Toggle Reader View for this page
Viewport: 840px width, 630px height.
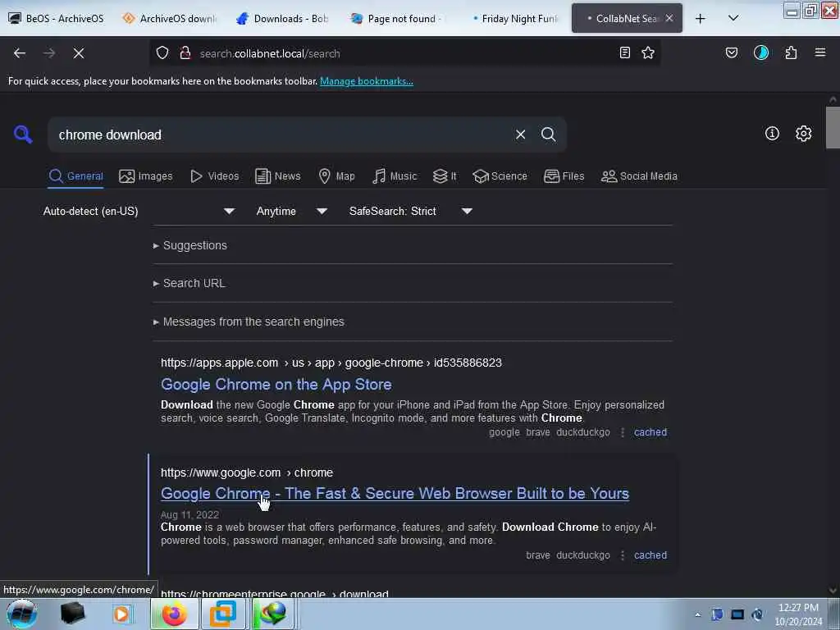coord(624,53)
